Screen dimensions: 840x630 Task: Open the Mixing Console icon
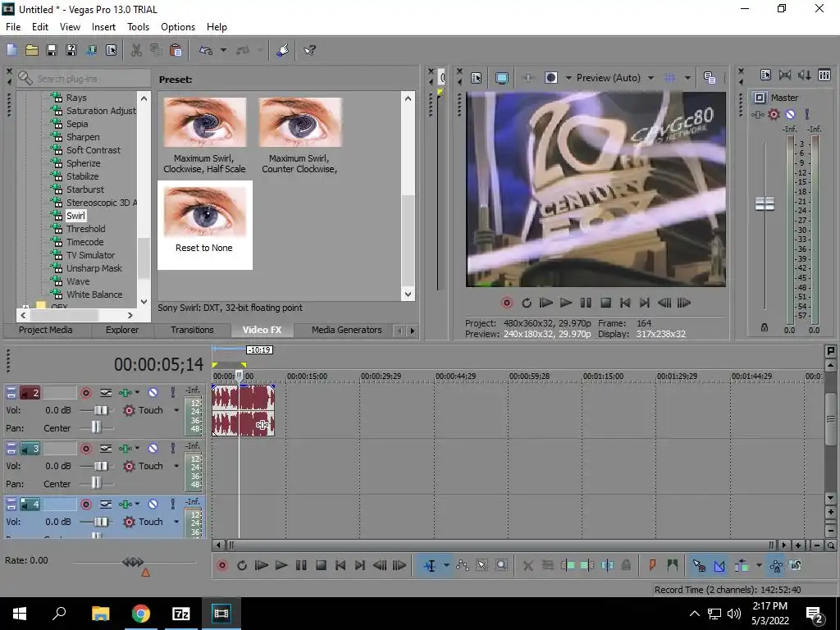click(824, 75)
